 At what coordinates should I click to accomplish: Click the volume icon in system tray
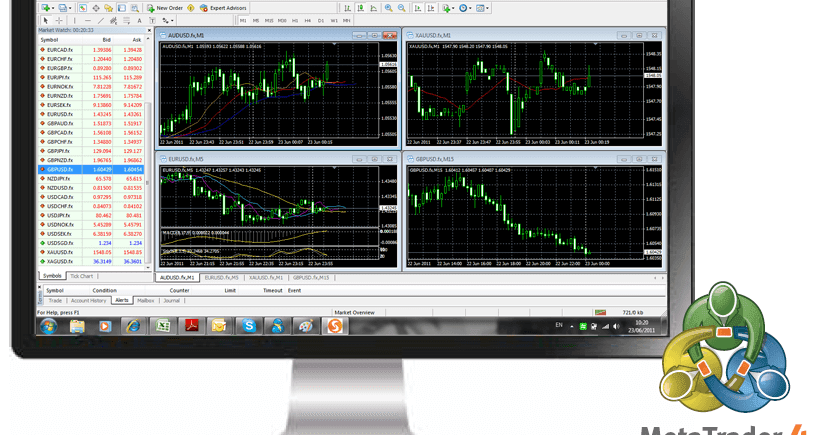click(616, 326)
